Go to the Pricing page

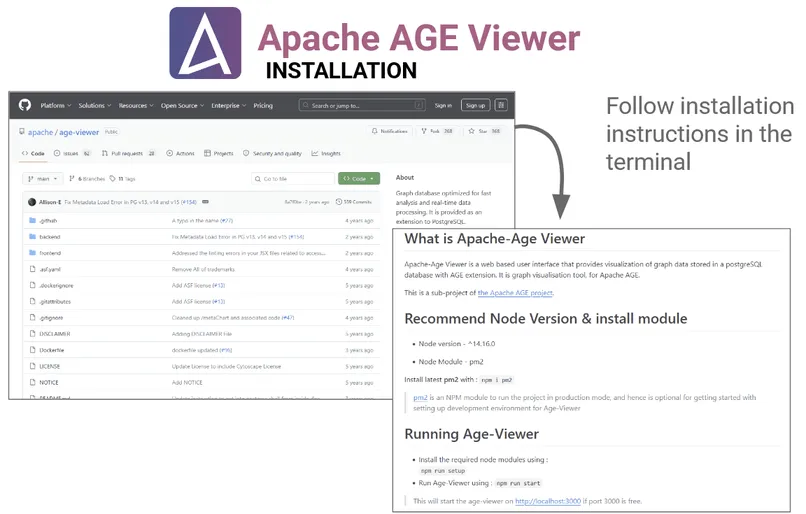(263, 105)
